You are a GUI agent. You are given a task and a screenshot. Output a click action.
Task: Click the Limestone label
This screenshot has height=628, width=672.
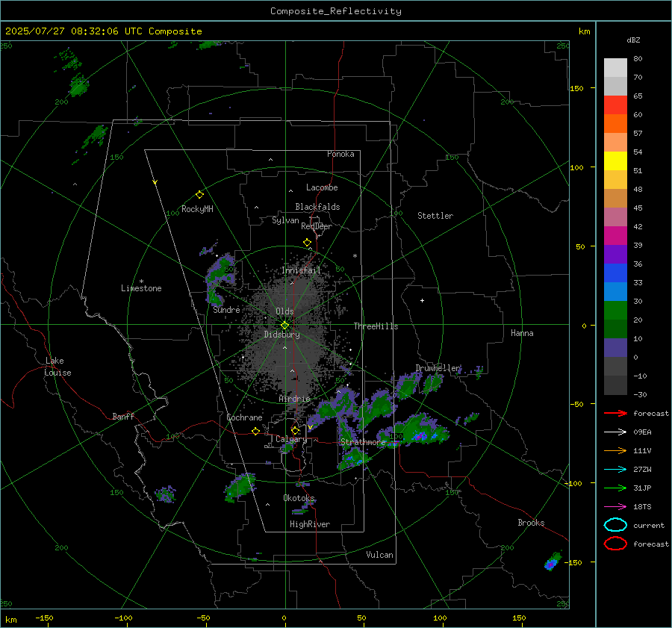(141, 288)
